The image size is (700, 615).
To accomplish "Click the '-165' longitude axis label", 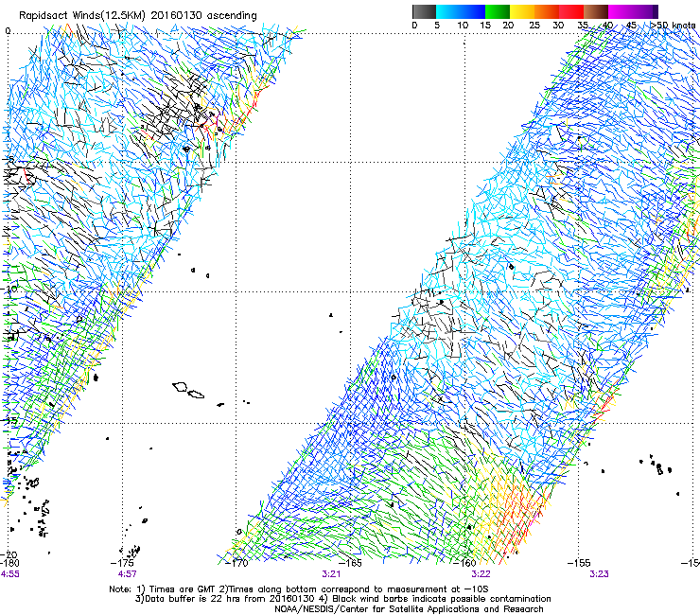I will [351, 563].
